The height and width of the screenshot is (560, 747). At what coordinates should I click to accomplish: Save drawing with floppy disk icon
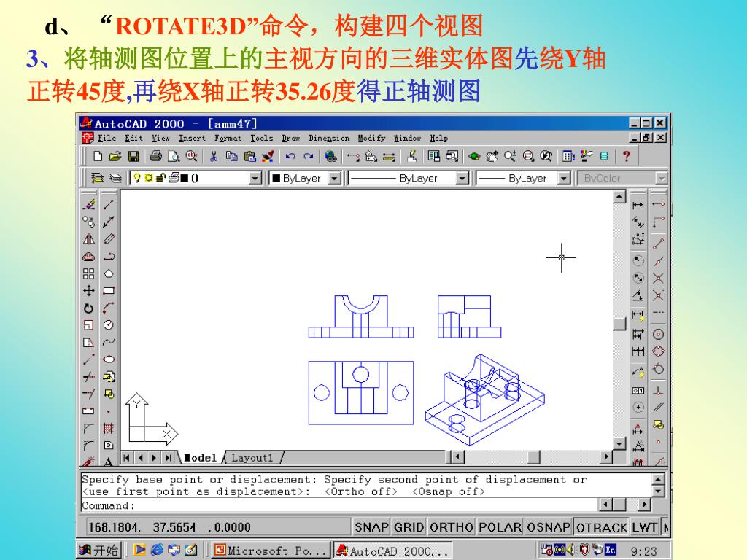(133, 156)
